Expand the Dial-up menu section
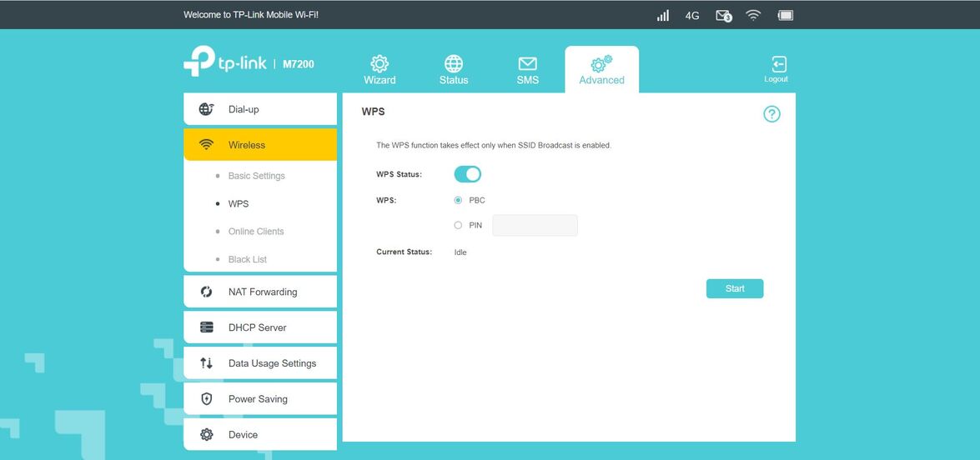 click(260, 109)
